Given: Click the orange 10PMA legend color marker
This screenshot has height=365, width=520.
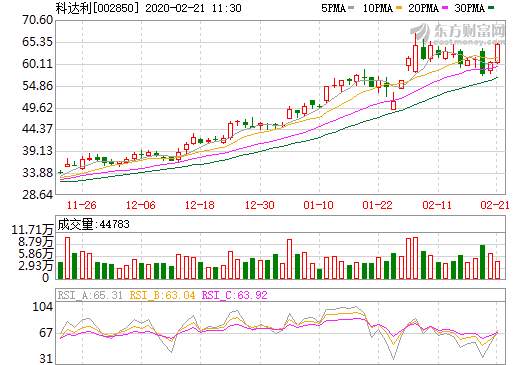Looking at the screenshot, I should [x=399, y=7].
